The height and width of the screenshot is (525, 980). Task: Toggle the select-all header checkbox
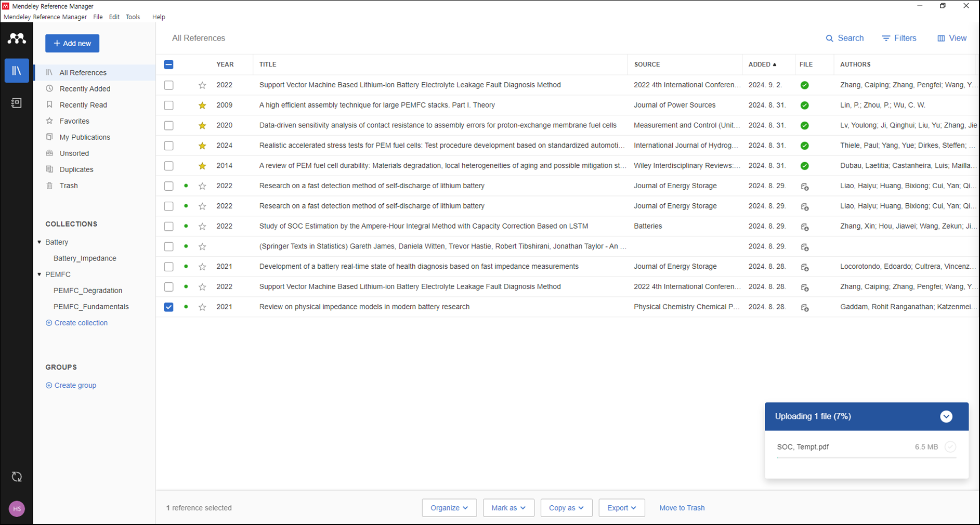pyautogui.click(x=168, y=64)
